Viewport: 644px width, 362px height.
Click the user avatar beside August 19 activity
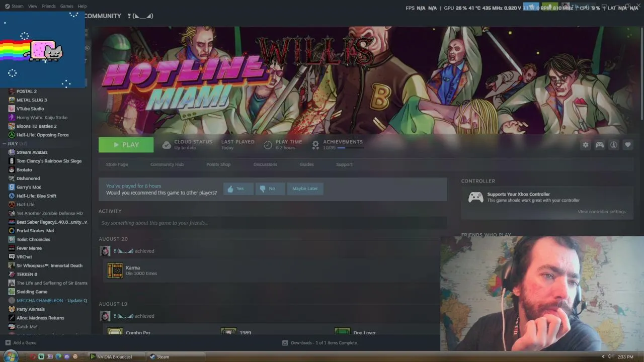pos(105,316)
